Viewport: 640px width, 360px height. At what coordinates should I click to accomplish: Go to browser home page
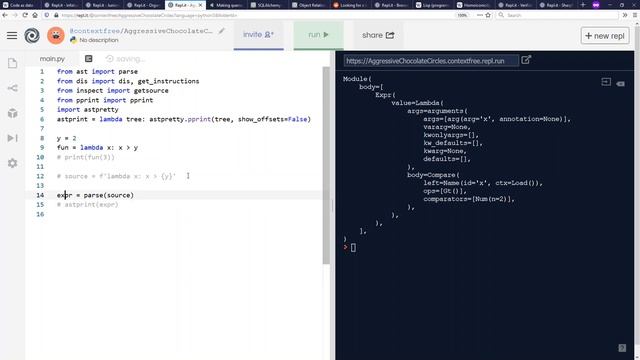[x=35, y=15]
